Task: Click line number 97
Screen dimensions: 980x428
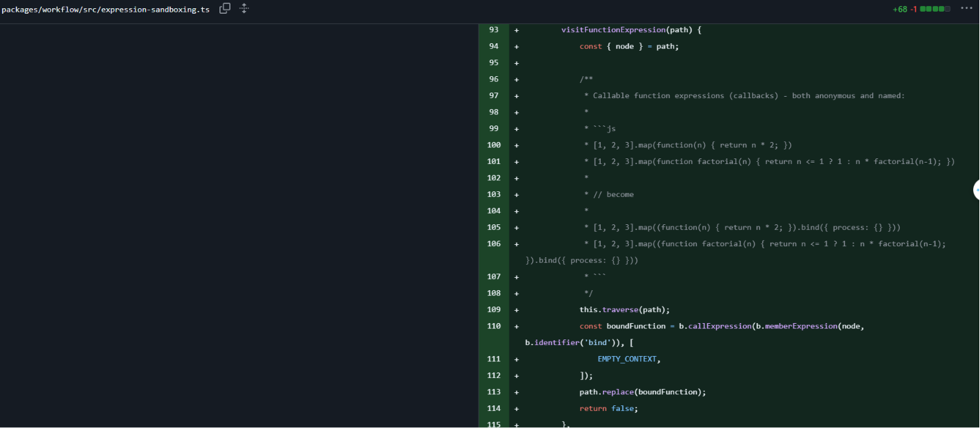Action: (494, 96)
